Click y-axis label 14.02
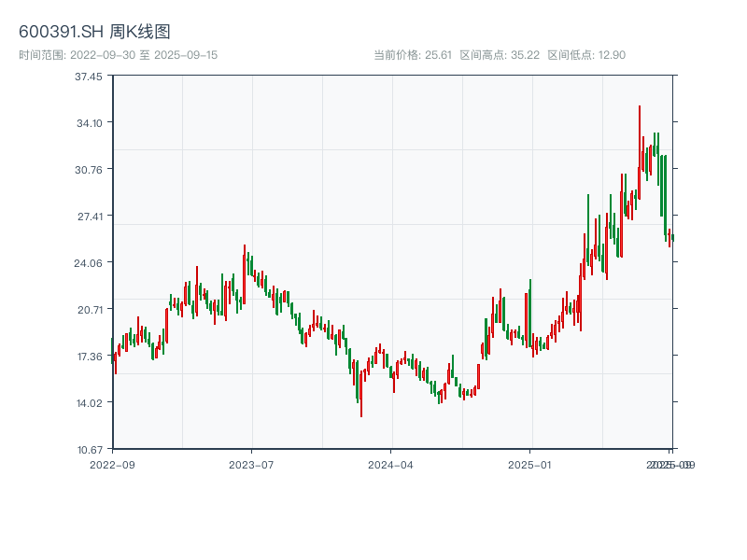747x560 pixels. tap(90, 403)
